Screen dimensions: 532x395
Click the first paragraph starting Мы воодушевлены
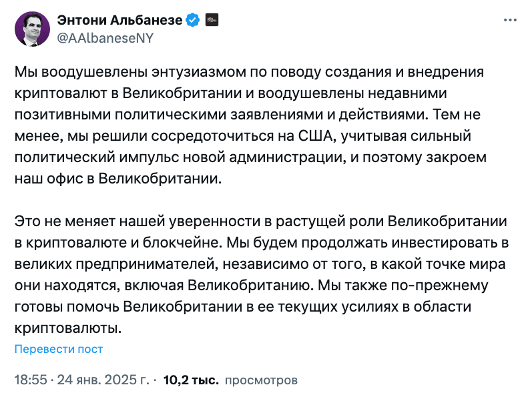pos(250,125)
